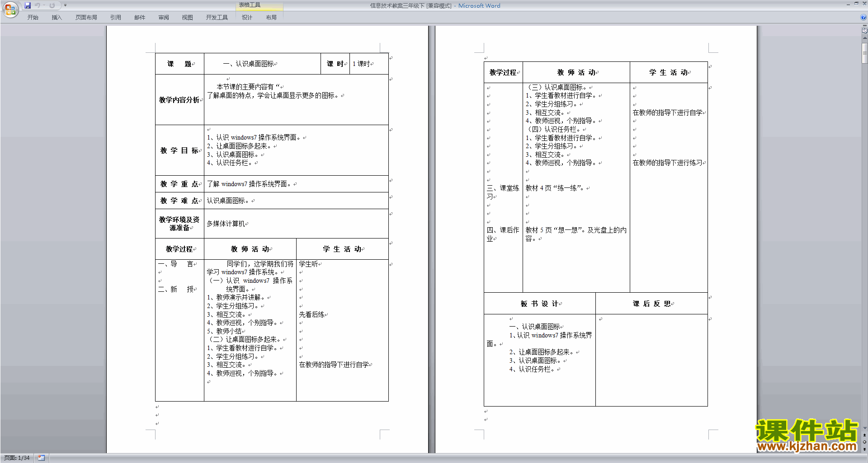Open the 邮件 ribbon tab
This screenshot has width=868, height=463.
coord(140,18)
